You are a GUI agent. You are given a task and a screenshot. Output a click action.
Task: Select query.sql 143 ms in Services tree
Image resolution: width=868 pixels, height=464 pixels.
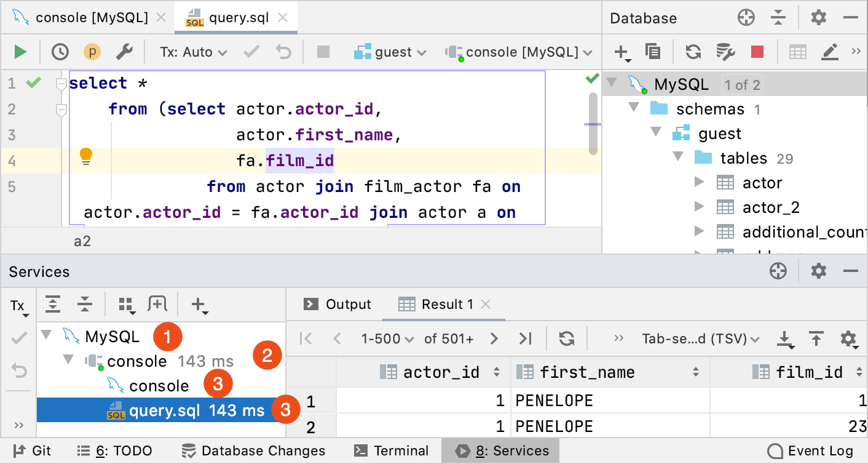pos(160,410)
